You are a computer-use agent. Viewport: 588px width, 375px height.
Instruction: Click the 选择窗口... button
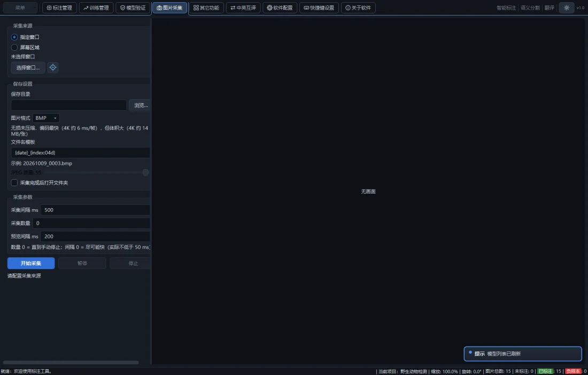click(28, 67)
